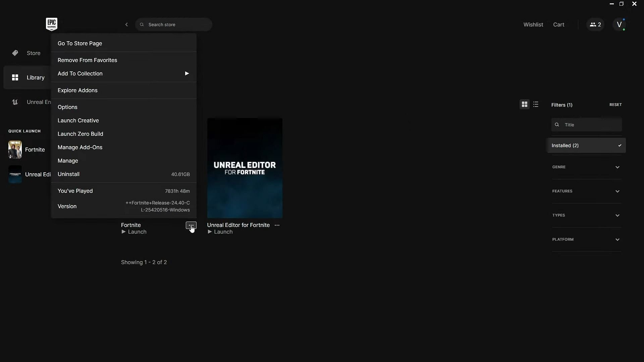Open the Wishlist link
This screenshot has height=362, width=644.
[533, 24]
